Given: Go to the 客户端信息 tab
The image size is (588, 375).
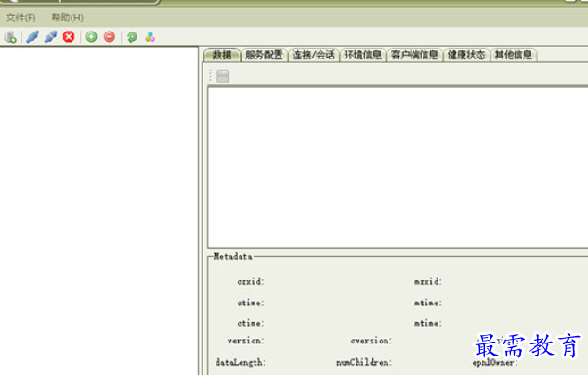Looking at the screenshot, I should click(414, 55).
